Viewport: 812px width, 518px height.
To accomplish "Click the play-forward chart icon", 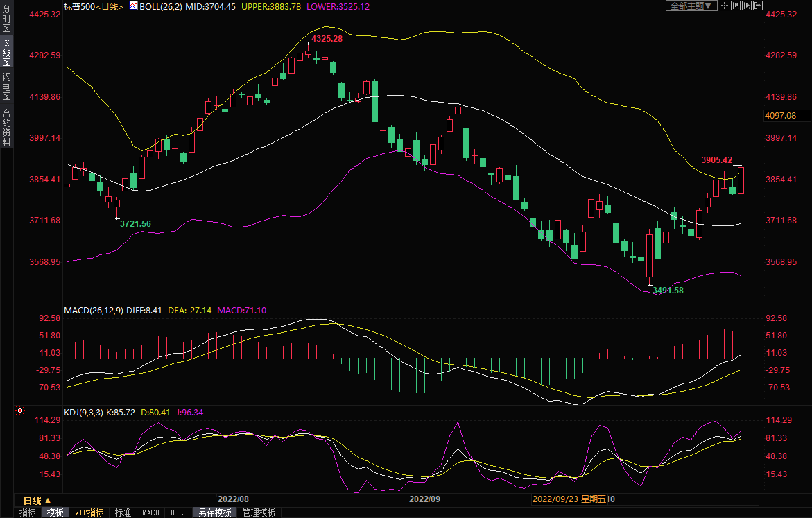I will pos(748,6).
